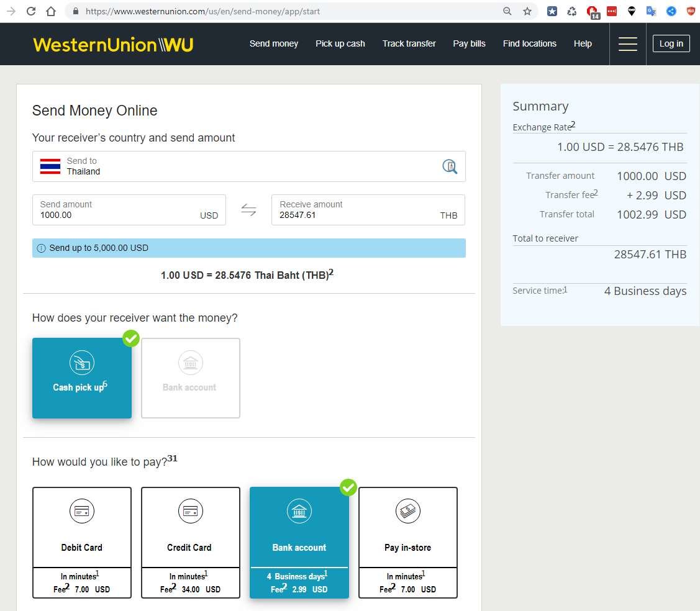700x611 pixels.
Task: Choose Pay in-store payment option
Action: click(x=408, y=543)
